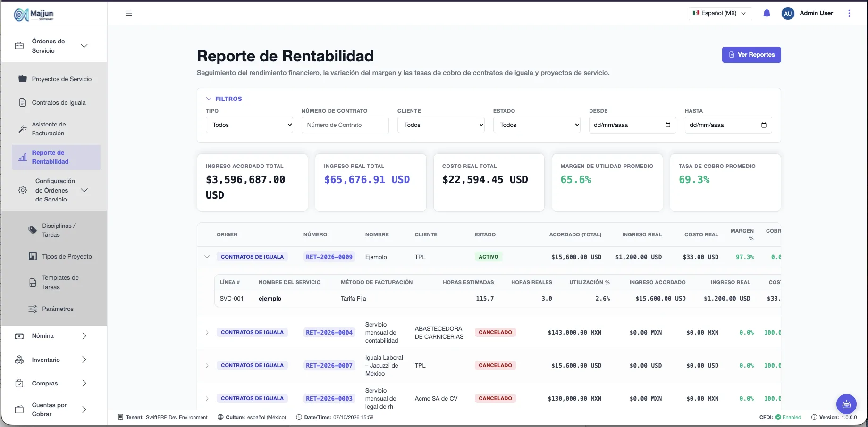
Task: Open the calendar picker in Hasta field
Action: [x=764, y=125]
